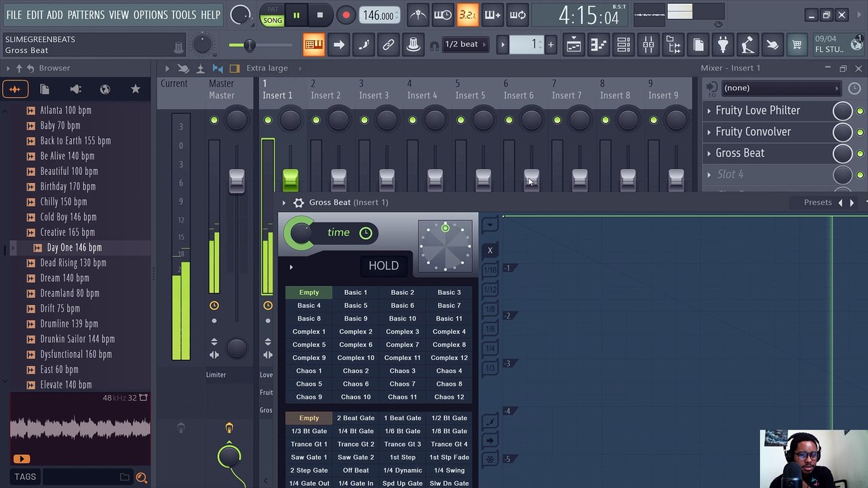
Task: Open the Playlist view icon
Action: click(x=574, y=45)
